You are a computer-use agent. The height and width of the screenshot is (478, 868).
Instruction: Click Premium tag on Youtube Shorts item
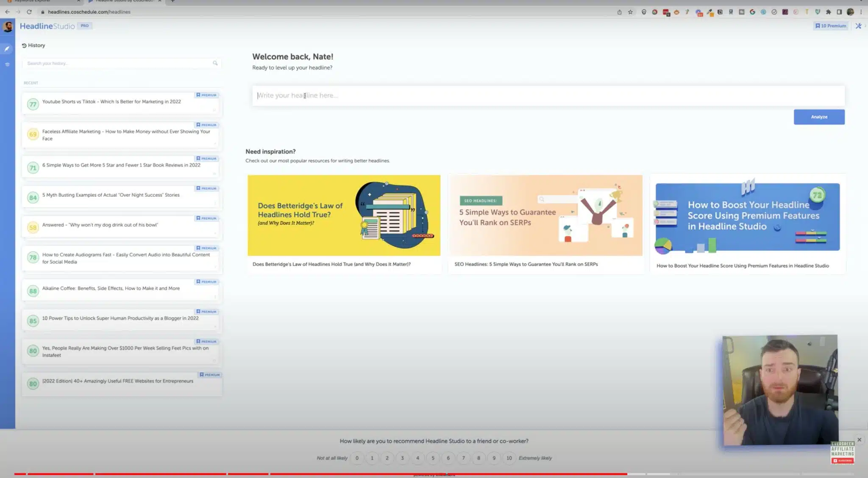pyautogui.click(x=206, y=95)
